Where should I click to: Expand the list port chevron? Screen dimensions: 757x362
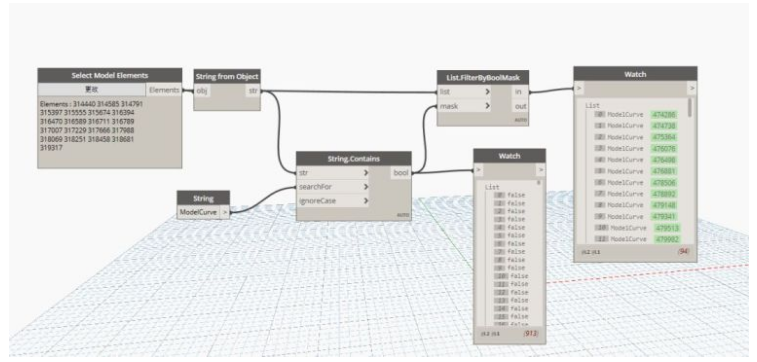coord(488,92)
